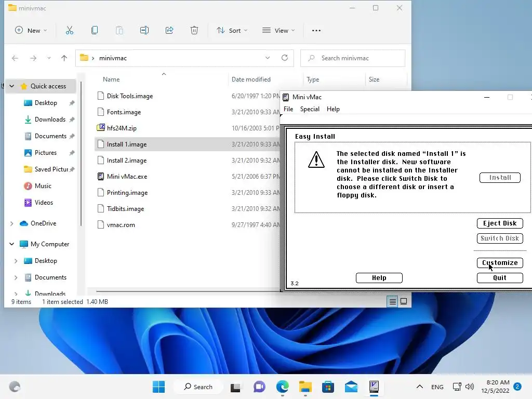Select the Install 2.image file
The width and height of the screenshot is (532, 399).
pyautogui.click(x=127, y=161)
